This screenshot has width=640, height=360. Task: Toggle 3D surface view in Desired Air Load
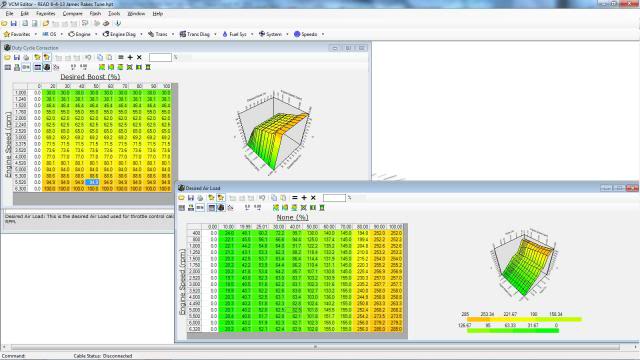click(221, 207)
